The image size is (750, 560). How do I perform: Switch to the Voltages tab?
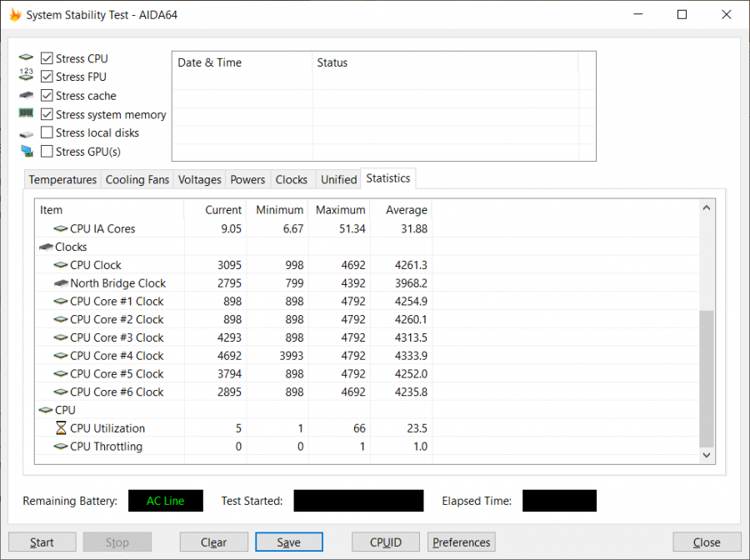click(x=199, y=180)
